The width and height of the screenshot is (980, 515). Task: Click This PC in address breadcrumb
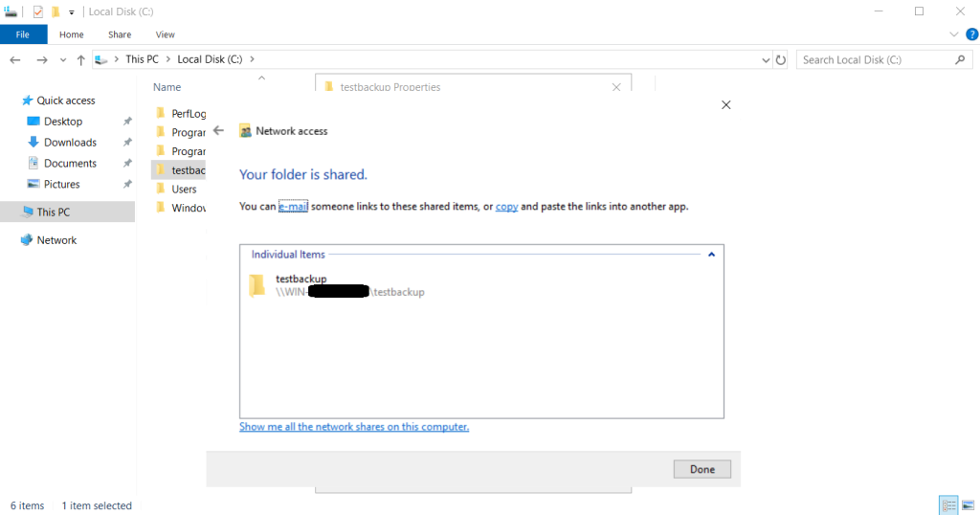(x=142, y=59)
